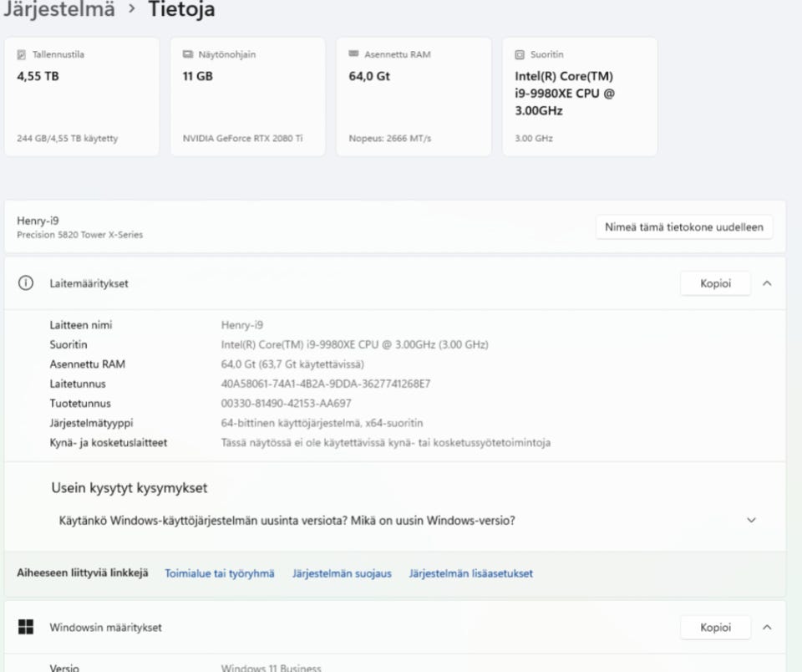Expand the Käytänkö Windows-käyttöjärjestelmän uusinta versiota question
802x672 pixels.
(x=395, y=521)
